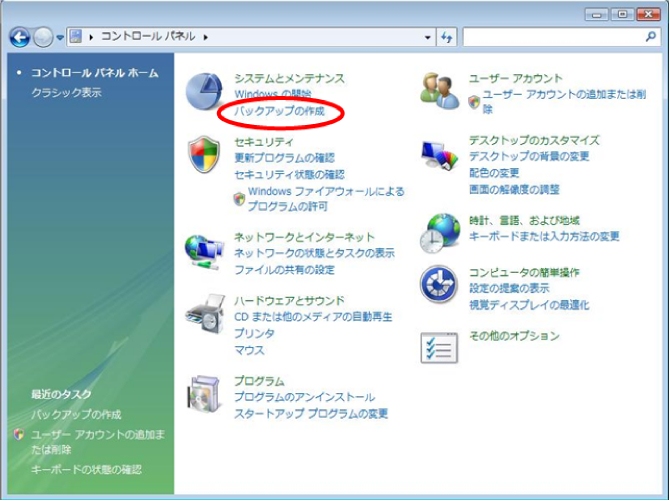This screenshot has height=501, width=670.
Task: Open the recent pages dropdown beside forward button
Action: point(60,37)
